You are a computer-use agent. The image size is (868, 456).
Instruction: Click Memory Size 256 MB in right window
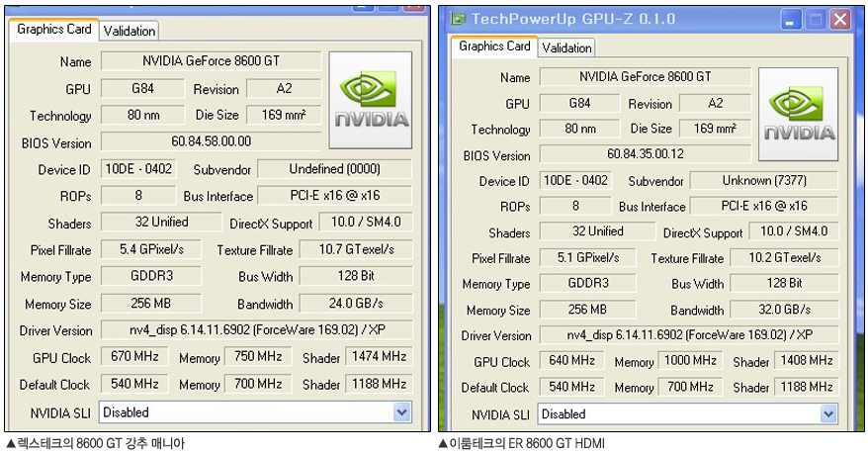coord(588,310)
